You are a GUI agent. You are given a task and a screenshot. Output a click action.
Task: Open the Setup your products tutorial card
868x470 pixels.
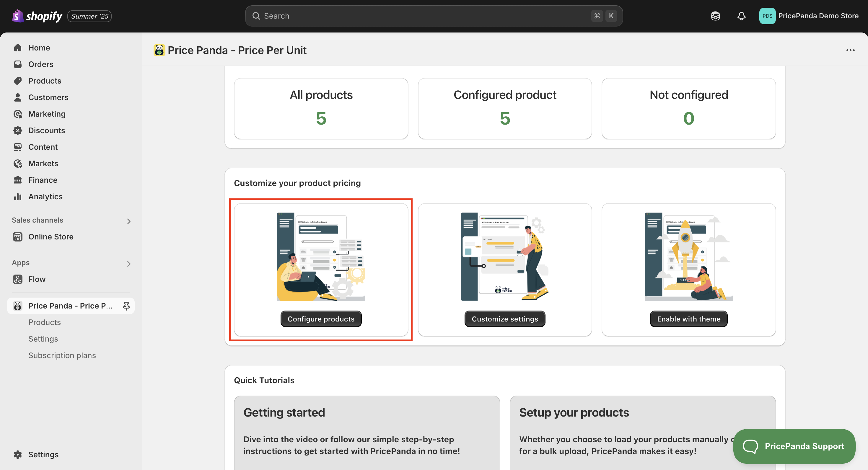643,433
